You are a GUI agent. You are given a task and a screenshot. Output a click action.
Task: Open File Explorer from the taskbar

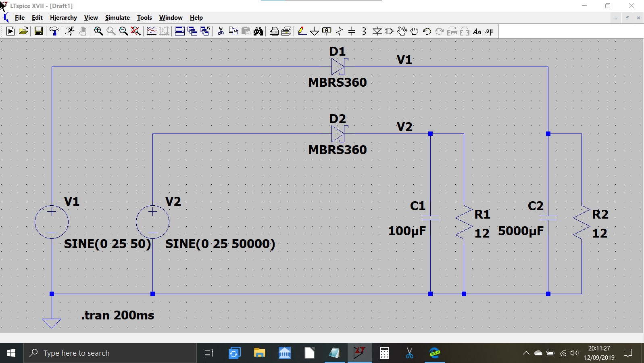tap(259, 353)
